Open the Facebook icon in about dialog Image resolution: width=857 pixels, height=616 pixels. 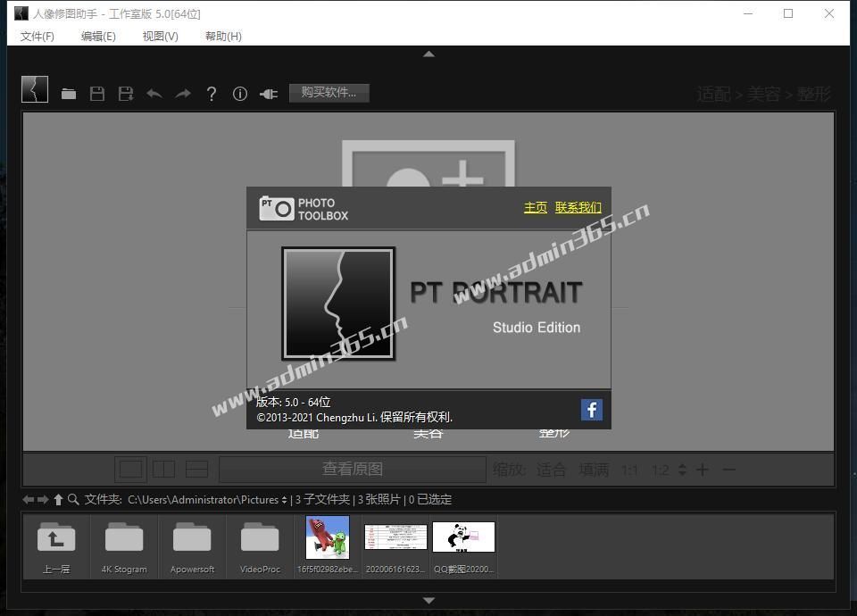[x=591, y=410]
